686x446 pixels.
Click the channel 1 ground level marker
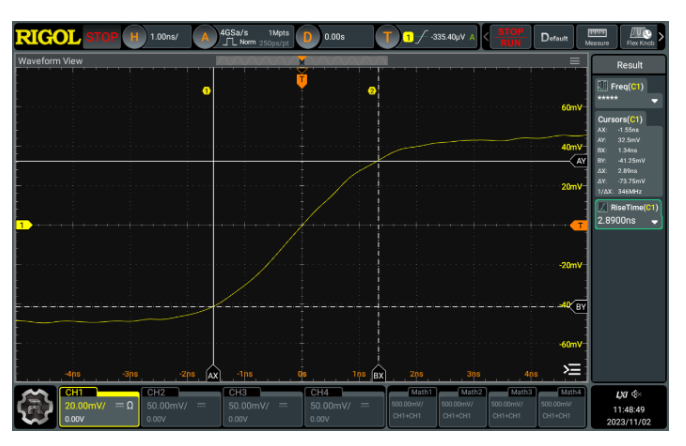click(24, 225)
